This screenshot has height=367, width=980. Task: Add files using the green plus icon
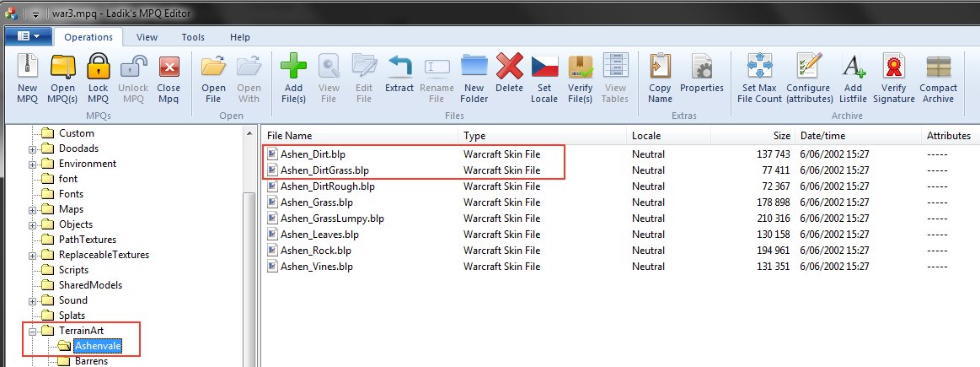tap(293, 66)
